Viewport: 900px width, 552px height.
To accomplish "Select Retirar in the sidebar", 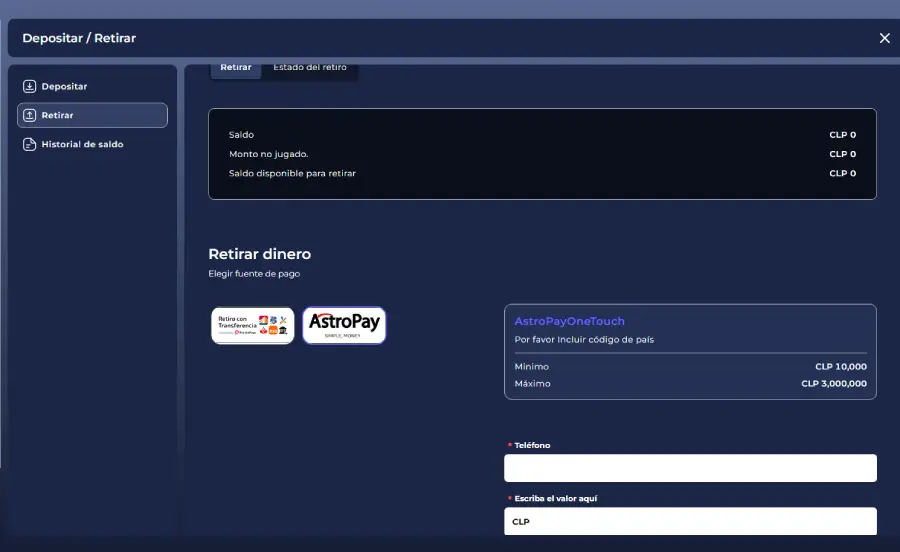I will click(92, 115).
